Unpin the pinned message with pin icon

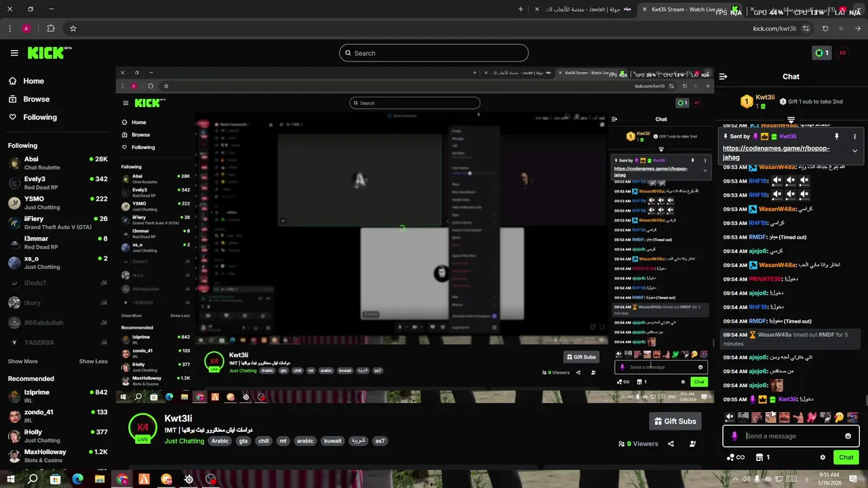pyautogui.click(x=837, y=136)
